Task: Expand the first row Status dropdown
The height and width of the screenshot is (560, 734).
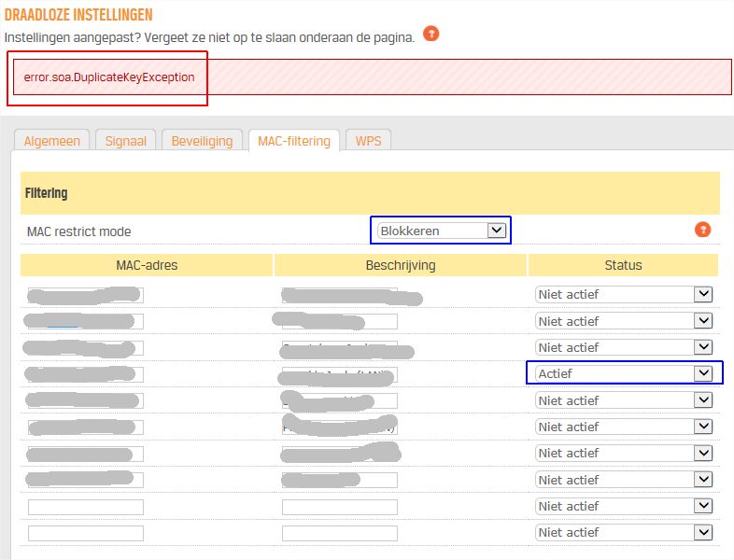Action: pos(624,294)
